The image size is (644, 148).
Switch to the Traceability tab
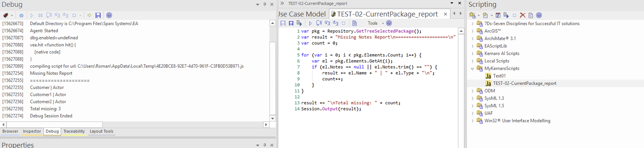74,131
